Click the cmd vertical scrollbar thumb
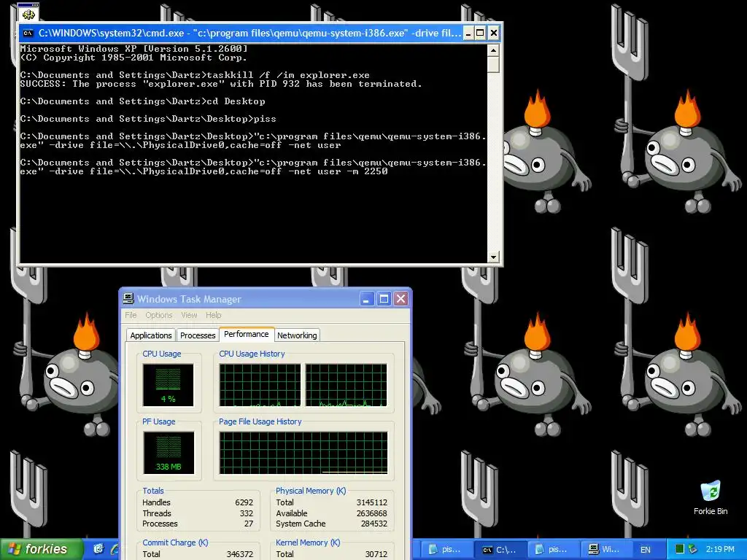The height and width of the screenshot is (560, 747). [x=494, y=64]
